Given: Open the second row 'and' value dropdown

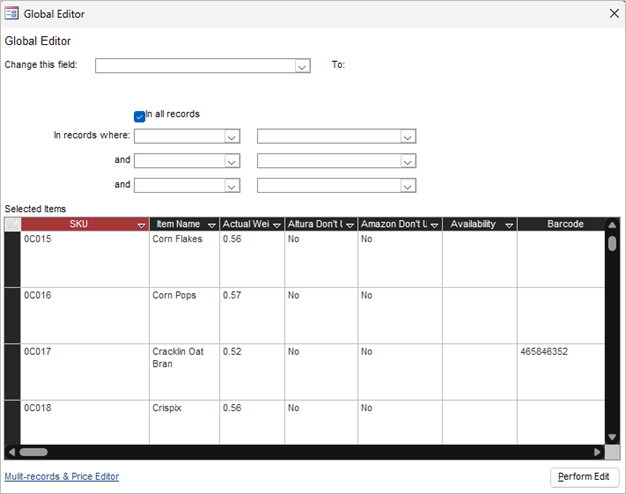Looking at the screenshot, I should pos(407,161).
